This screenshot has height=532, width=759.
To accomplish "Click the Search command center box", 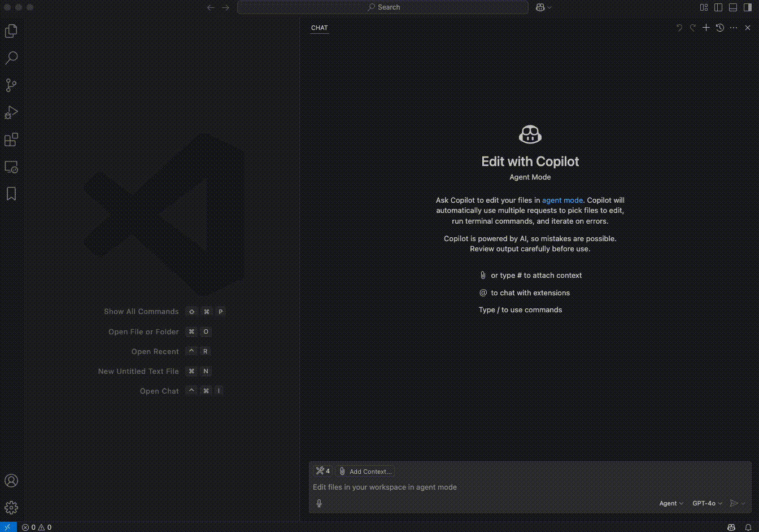I will (383, 7).
